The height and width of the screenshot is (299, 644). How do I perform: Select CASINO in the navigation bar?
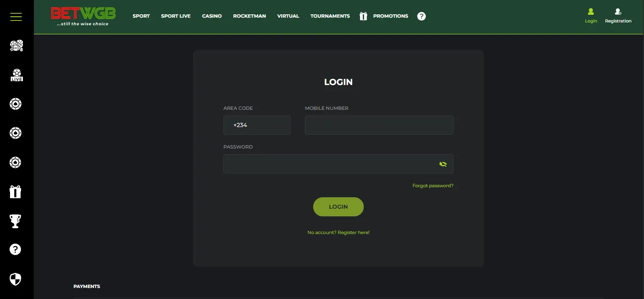211,16
